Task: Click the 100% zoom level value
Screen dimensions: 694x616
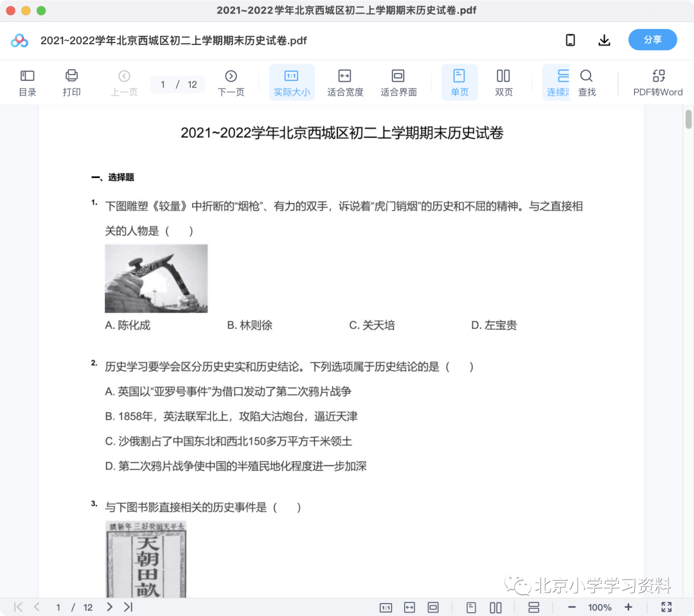Action: [600, 608]
